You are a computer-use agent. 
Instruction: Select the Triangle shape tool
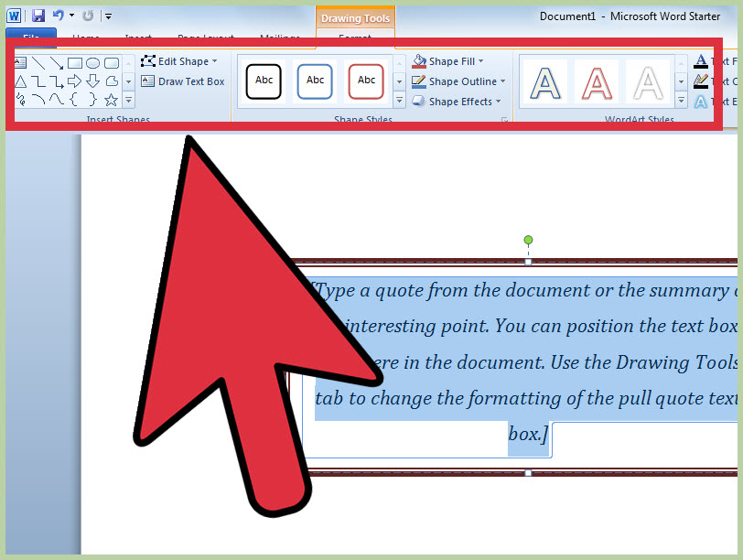21,81
